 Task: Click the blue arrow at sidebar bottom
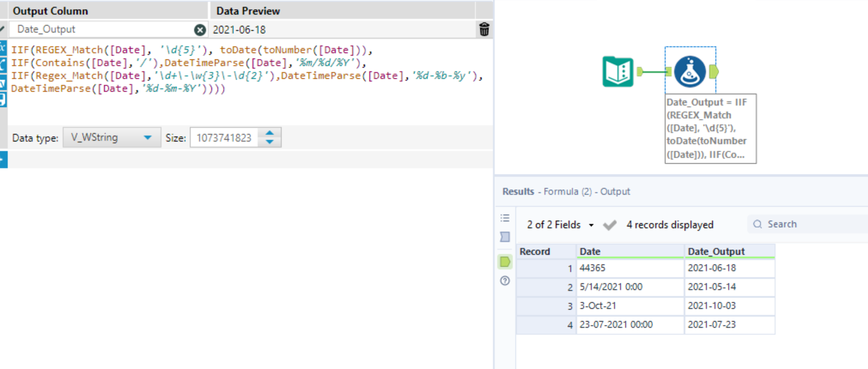point(3,160)
